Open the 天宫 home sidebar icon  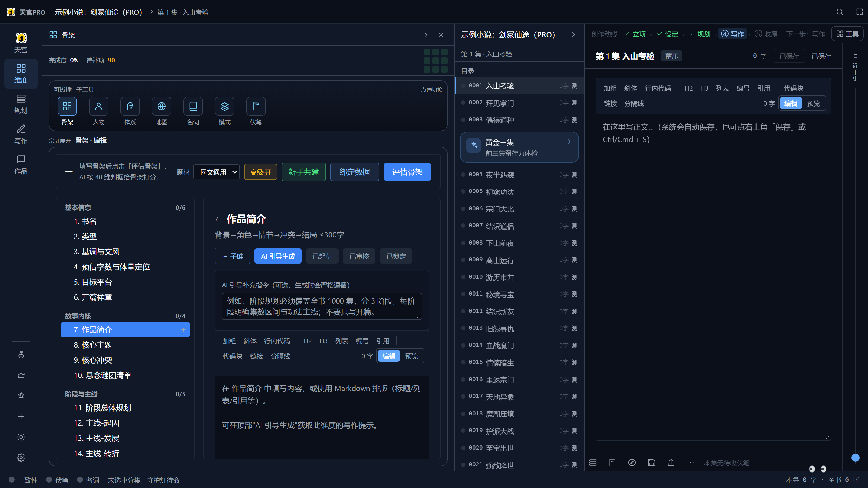[21, 43]
